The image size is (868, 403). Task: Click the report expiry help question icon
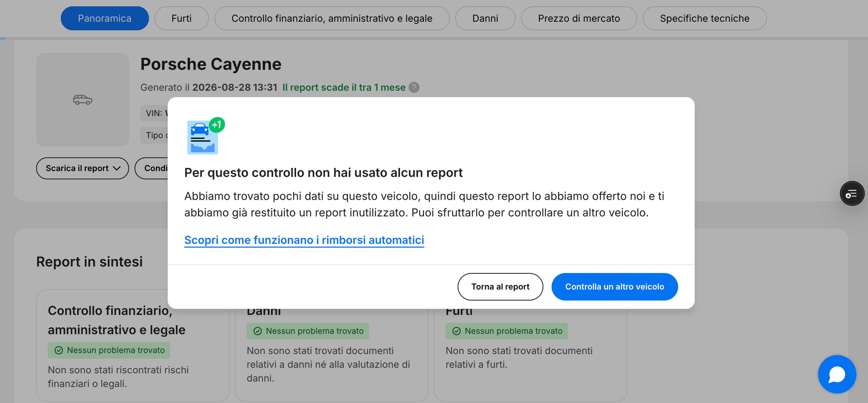[414, 88]
